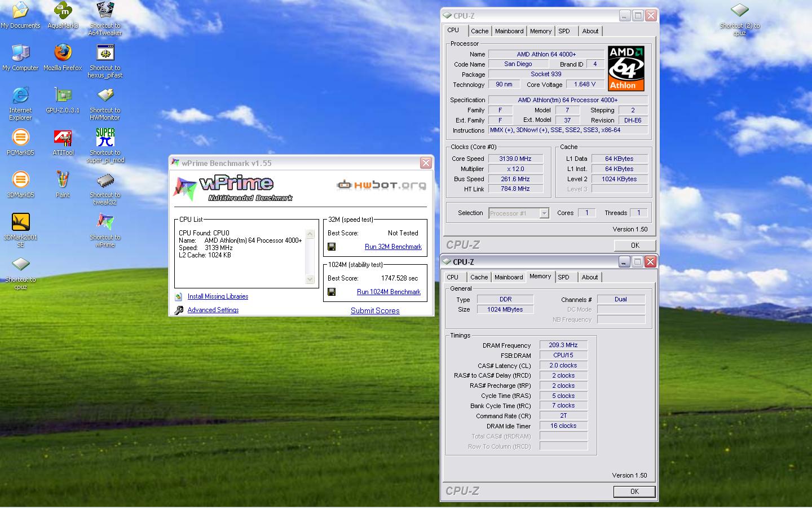Image resolution: width=812 pixels, height=508 pixels.
Task: Switch to Cache tab in upper CPU-Z window
Action: (x=479, y=31)
